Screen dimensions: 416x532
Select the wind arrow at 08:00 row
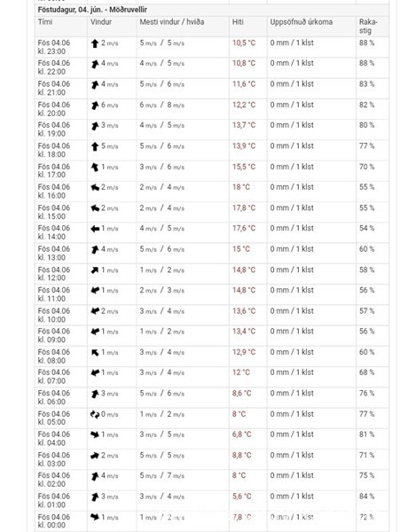95,353
